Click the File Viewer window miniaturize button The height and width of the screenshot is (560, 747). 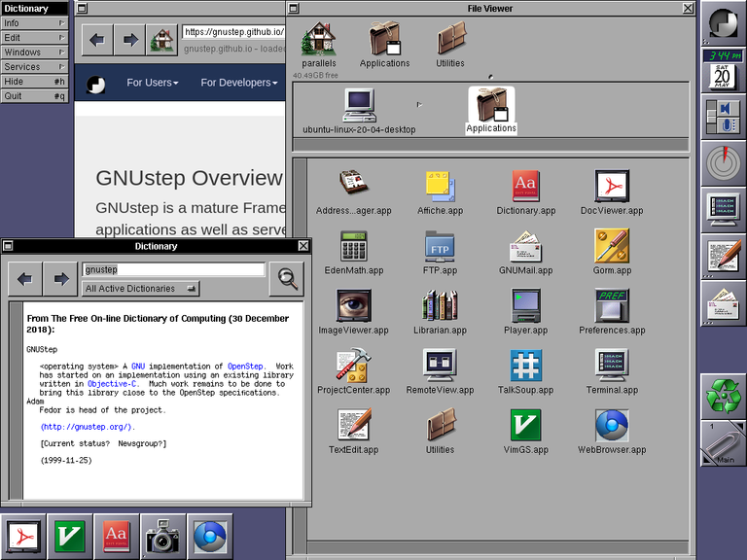click(294, 8)
